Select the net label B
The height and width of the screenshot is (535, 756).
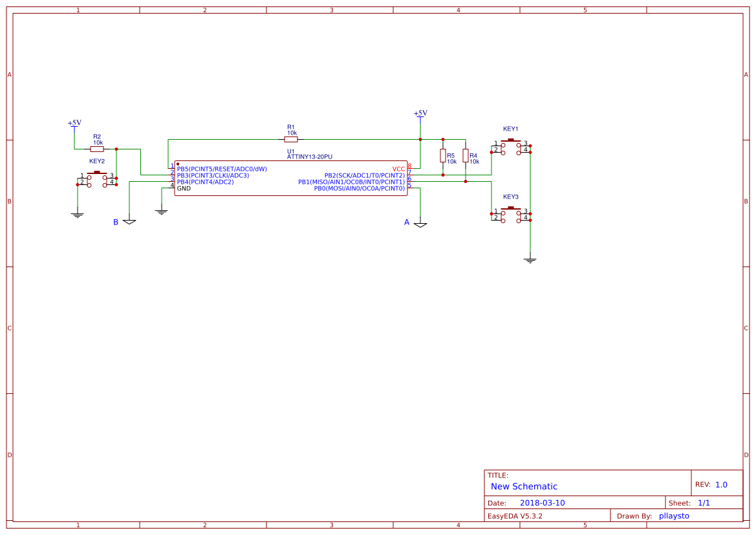pos(116,221)
